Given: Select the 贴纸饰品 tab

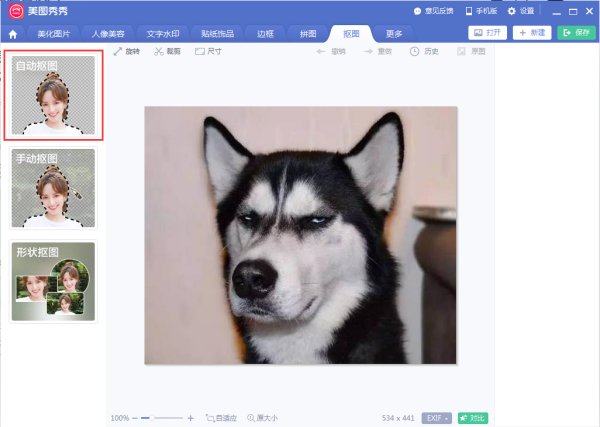Looking at the screenshot, I should (217, 34).
